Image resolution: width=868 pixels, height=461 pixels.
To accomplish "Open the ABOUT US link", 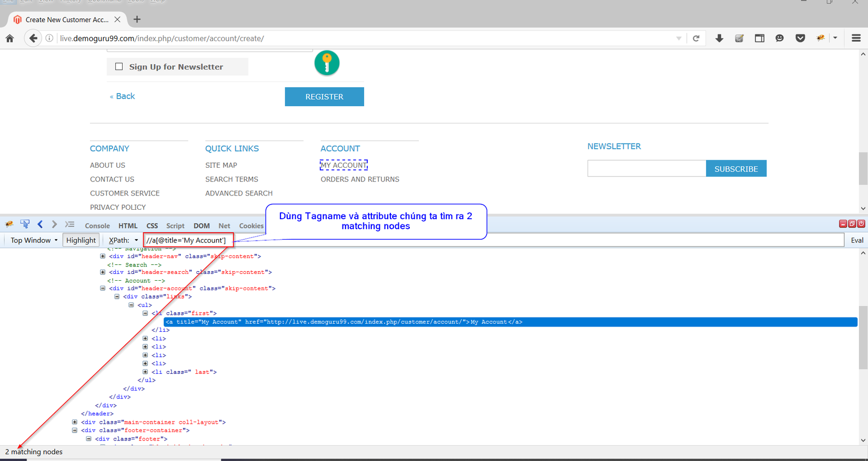I will 107,165.
